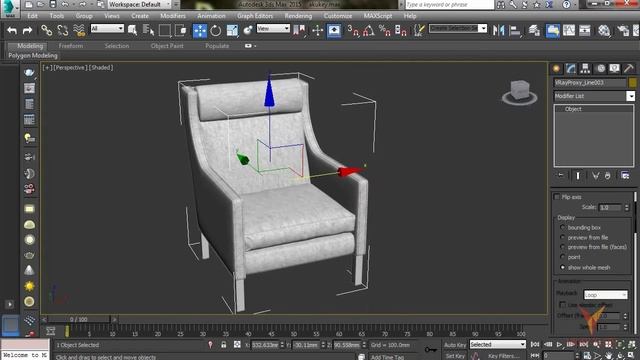Screen dimensions: 640x360
Task: Enable the Flip axis checkbox
Action: point(557,197)
